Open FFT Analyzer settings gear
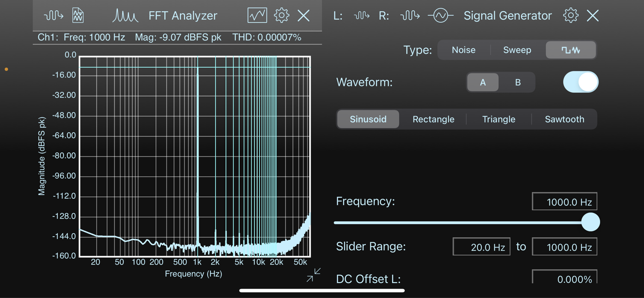644x298 pixels. pos(281,15)
